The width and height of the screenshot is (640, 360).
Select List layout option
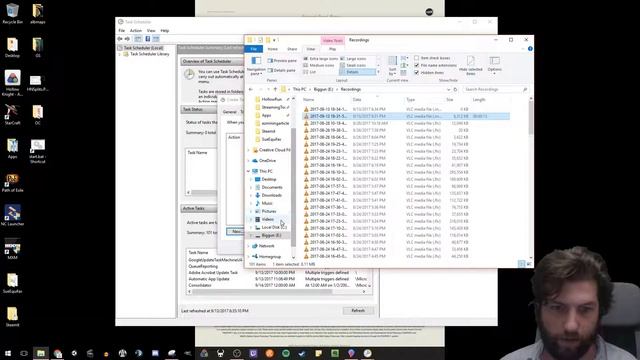[309, 72]
